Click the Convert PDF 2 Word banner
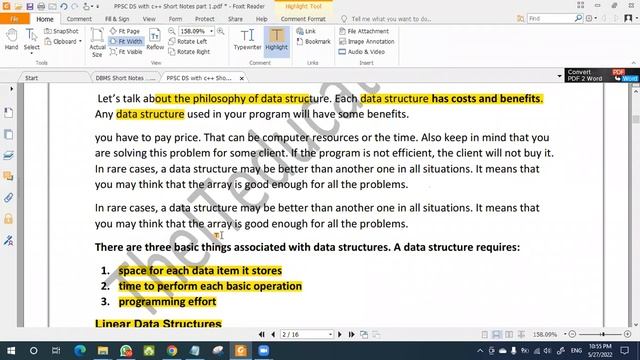 click(x=602, y=75)
